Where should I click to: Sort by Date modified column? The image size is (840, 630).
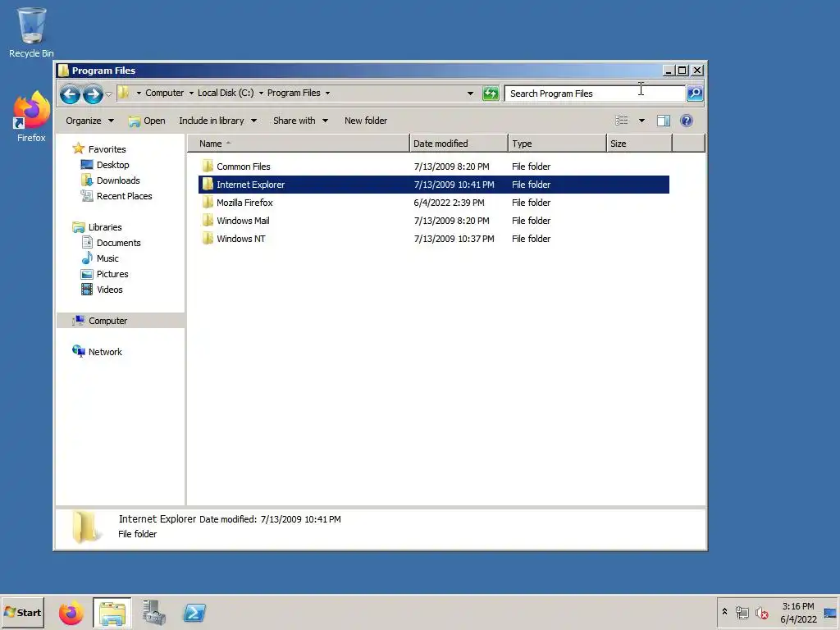click(459, 144)
